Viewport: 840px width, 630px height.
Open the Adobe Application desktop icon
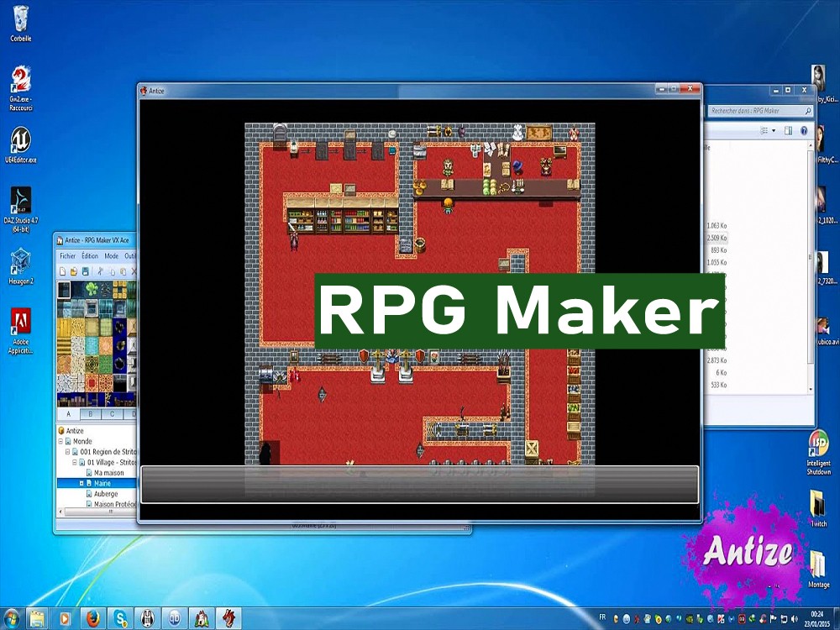point(20,331)
